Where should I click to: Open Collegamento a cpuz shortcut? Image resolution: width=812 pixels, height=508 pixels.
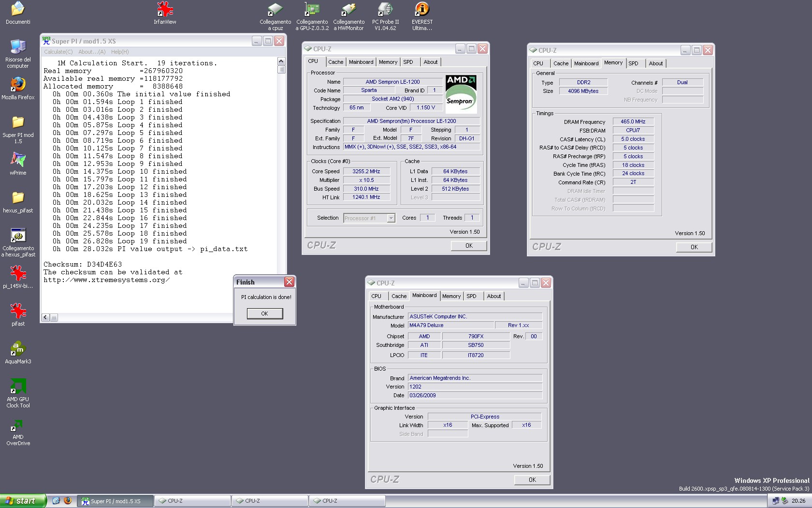tap(275, 16)
